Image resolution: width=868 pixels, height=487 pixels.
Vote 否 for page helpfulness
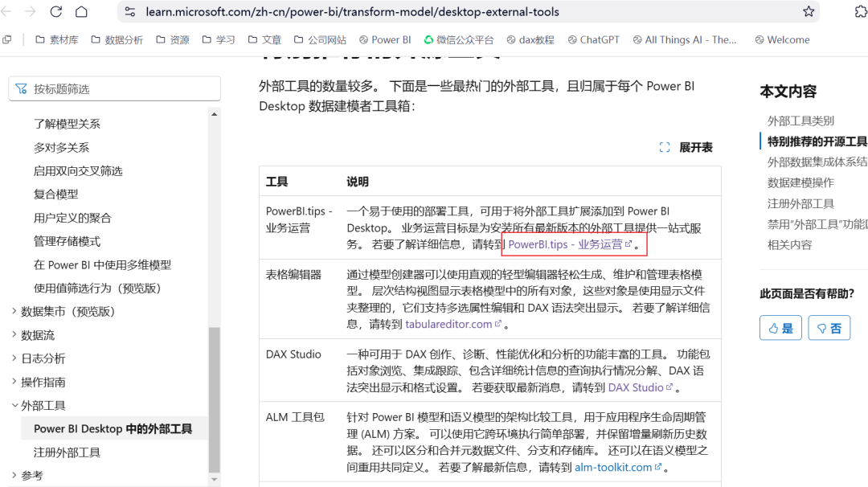(829, 328)
